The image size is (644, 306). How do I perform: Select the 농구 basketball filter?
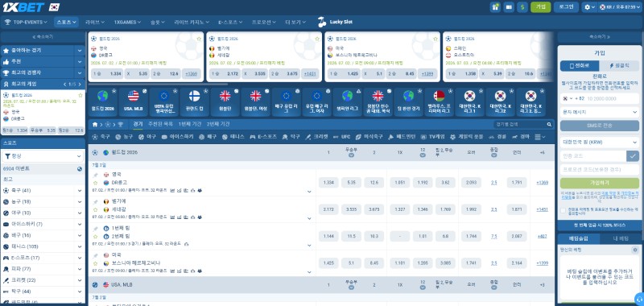[124, 137]
